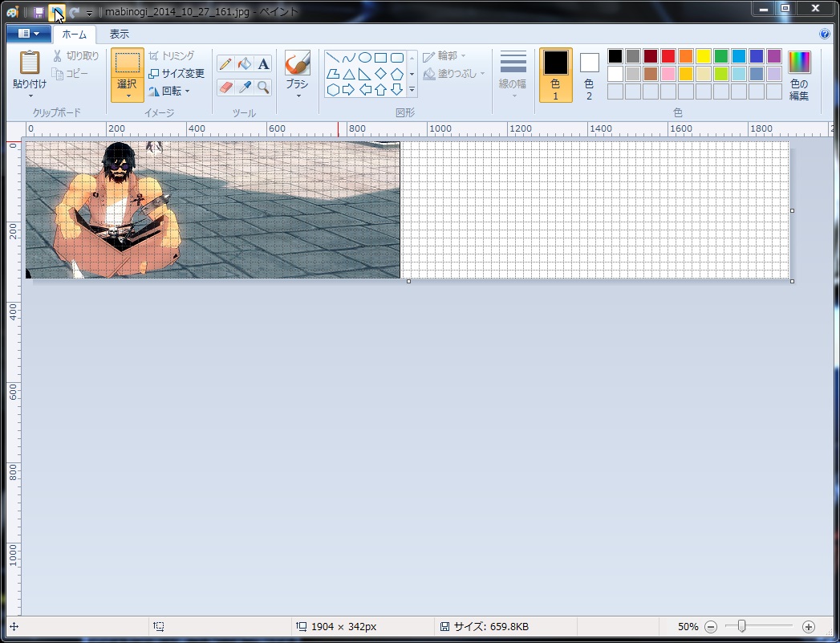Select the Hexagon shape
Viewport: 840px width, 643px height.
[x=333, y=89]
